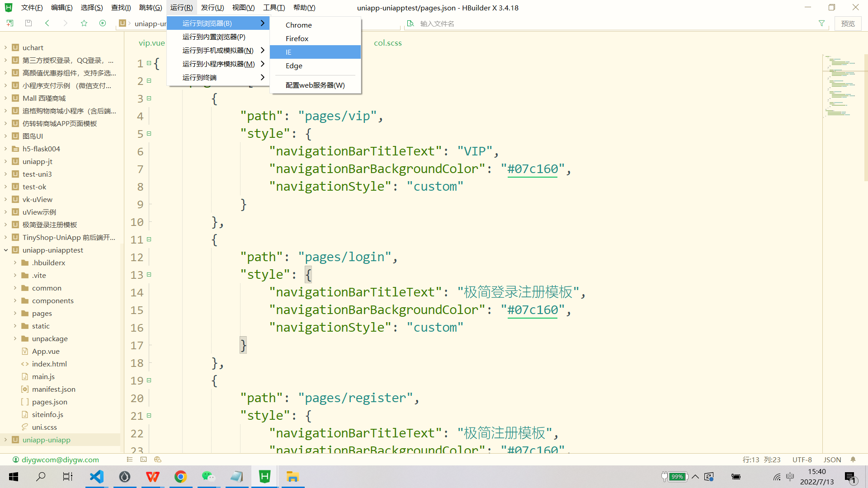
Task: Toggle visibility of uniapp-jt project
Action: click(5, 161)
